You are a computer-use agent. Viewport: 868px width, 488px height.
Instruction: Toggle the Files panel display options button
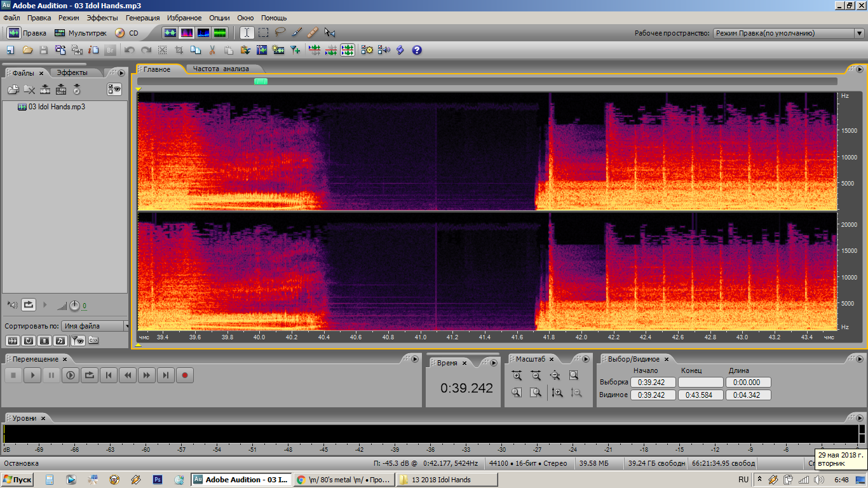(114, 90)
